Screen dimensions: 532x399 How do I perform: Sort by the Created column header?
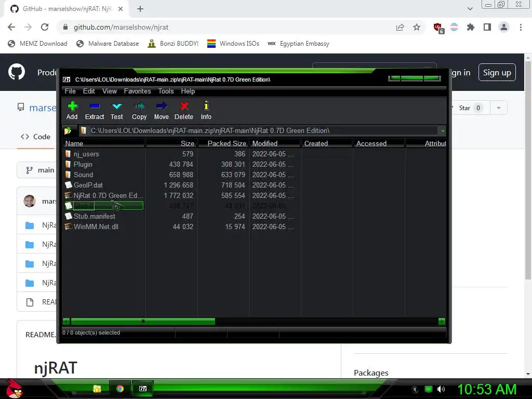coord(327,143)
